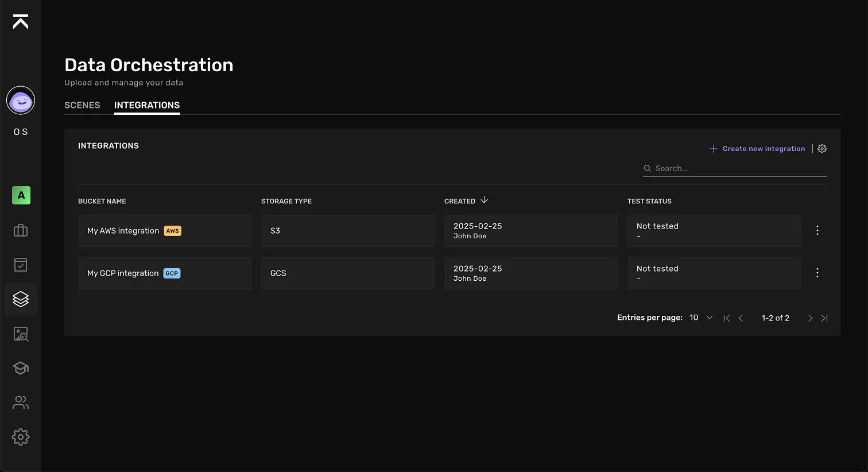Open options menu for My AWS integration
The width and height of the screenshot is (868, 472).
click(x=817, y=230)
